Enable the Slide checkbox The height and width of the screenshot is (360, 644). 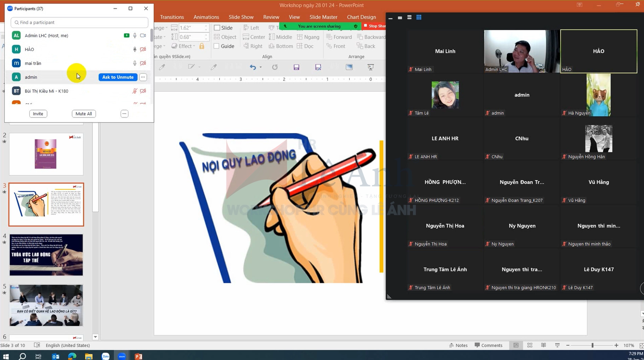click(x=217, y=28)
